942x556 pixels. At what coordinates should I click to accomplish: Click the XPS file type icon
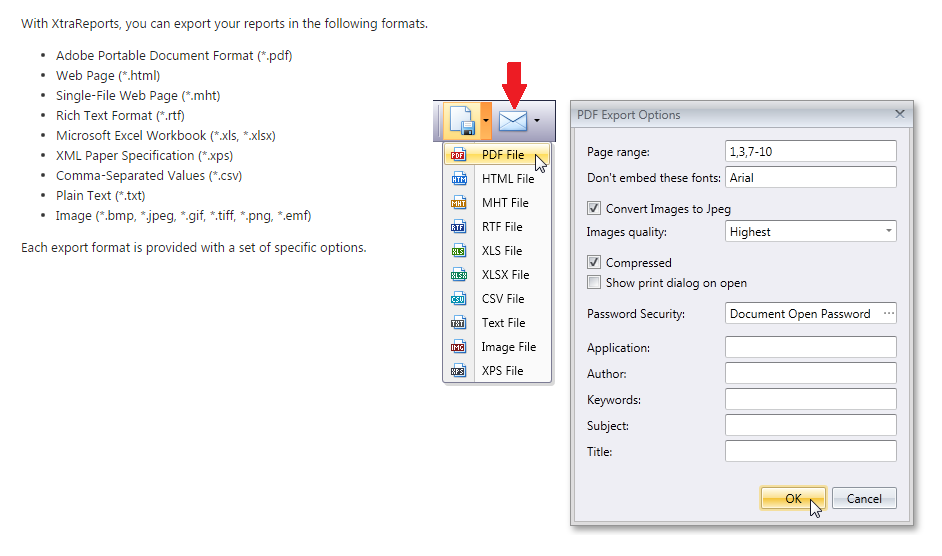coord(458,371)
